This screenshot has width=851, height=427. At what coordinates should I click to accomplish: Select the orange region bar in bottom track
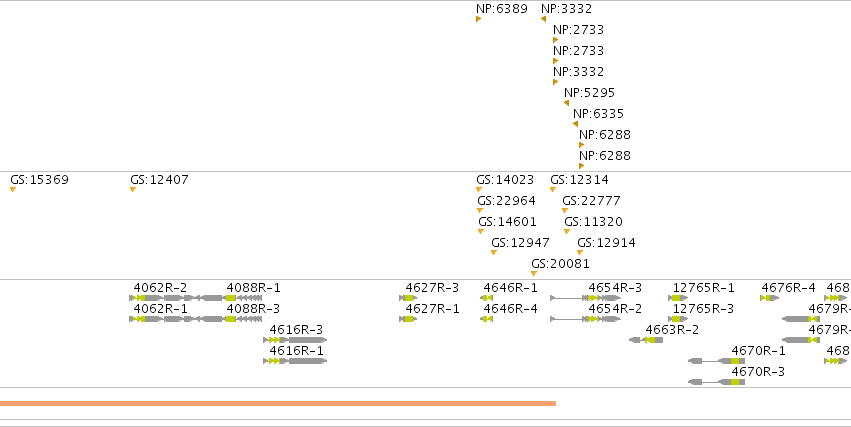(278, 404)
